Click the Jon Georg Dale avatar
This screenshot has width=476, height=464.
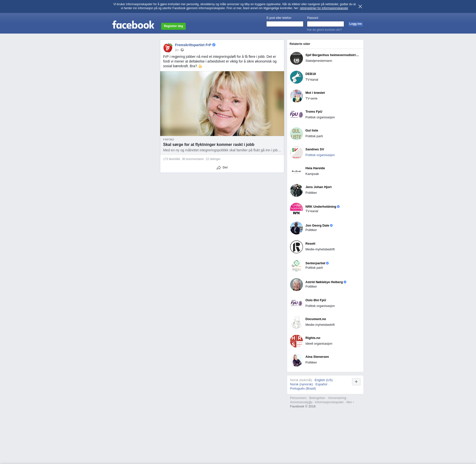tap(297, 228)
